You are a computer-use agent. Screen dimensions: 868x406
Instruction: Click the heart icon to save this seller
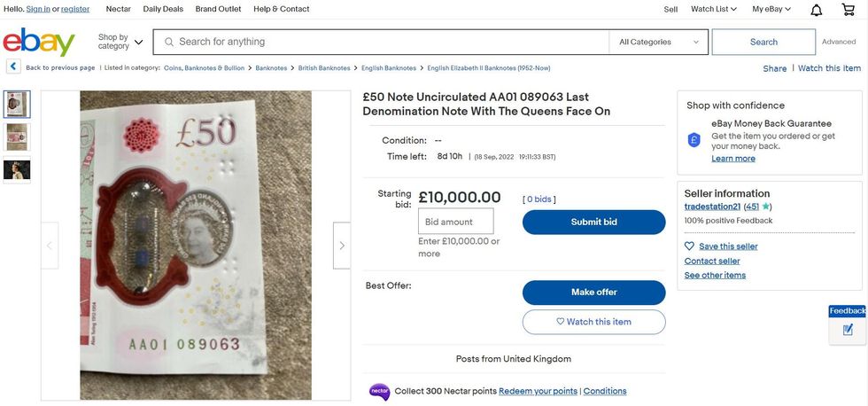690,246
